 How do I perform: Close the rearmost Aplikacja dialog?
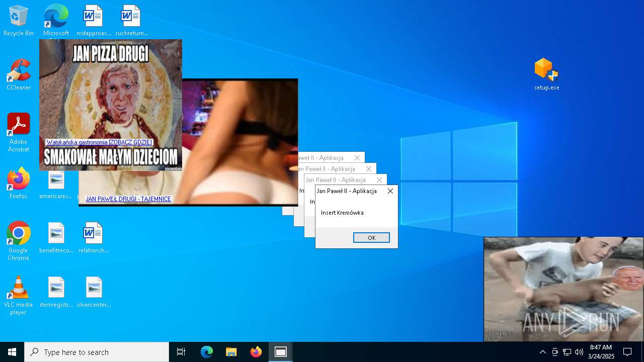[357, 158]
